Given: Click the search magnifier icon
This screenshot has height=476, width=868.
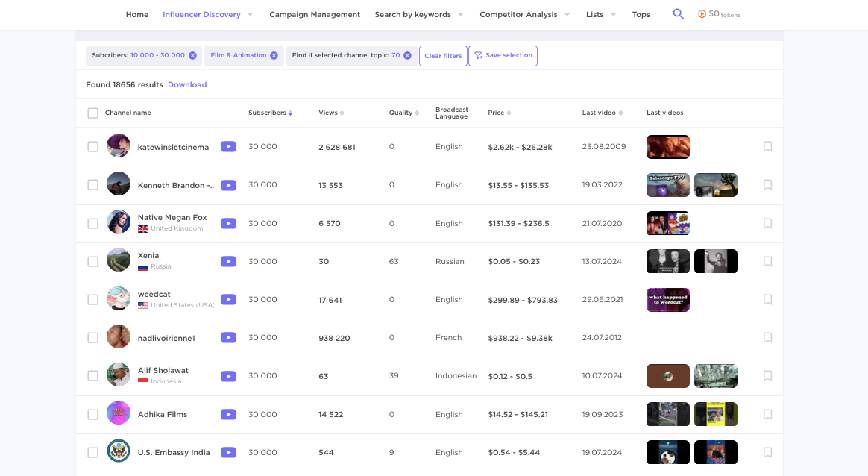Looking at the screenshot, I should point(678,13).
